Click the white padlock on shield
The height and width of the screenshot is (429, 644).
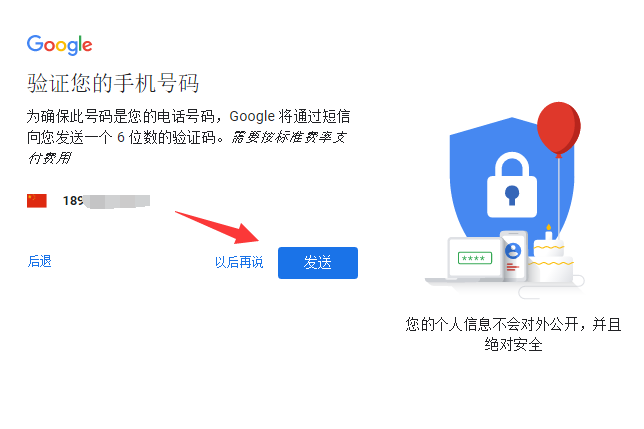point(512,185)
